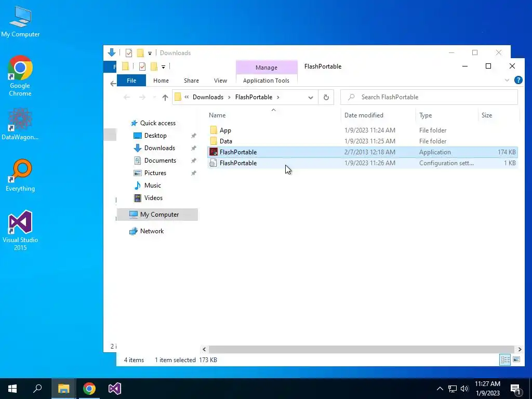This screenshot has width=532, height=399.
Task: Click File Explorer in the taskbar
Action: pos(63,389)
